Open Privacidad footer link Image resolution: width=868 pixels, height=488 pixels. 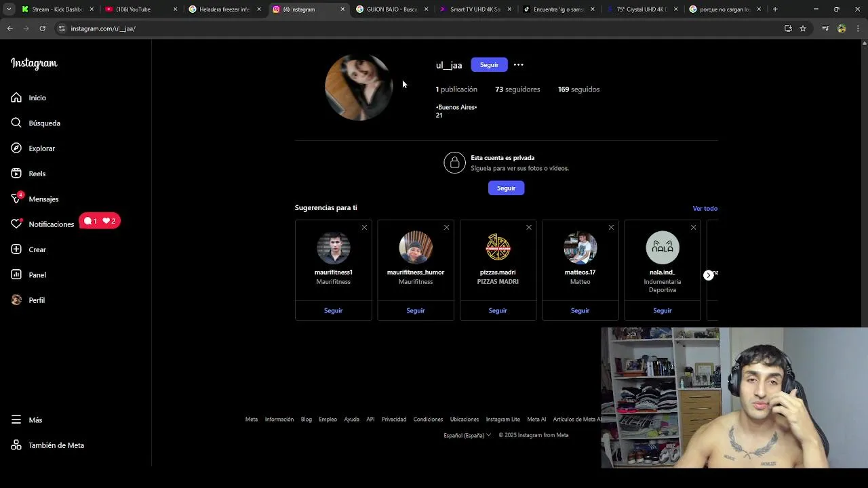[394, 420]
